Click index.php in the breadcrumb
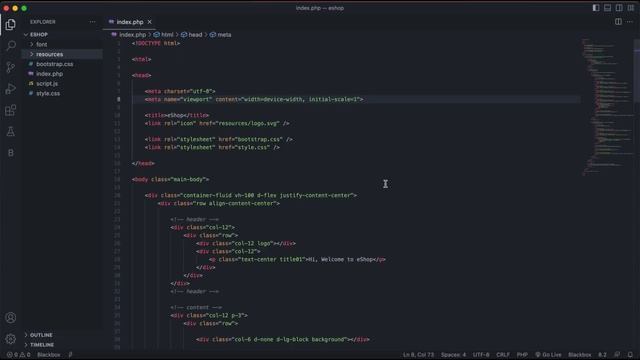640x360 pixels. [132, 35]
